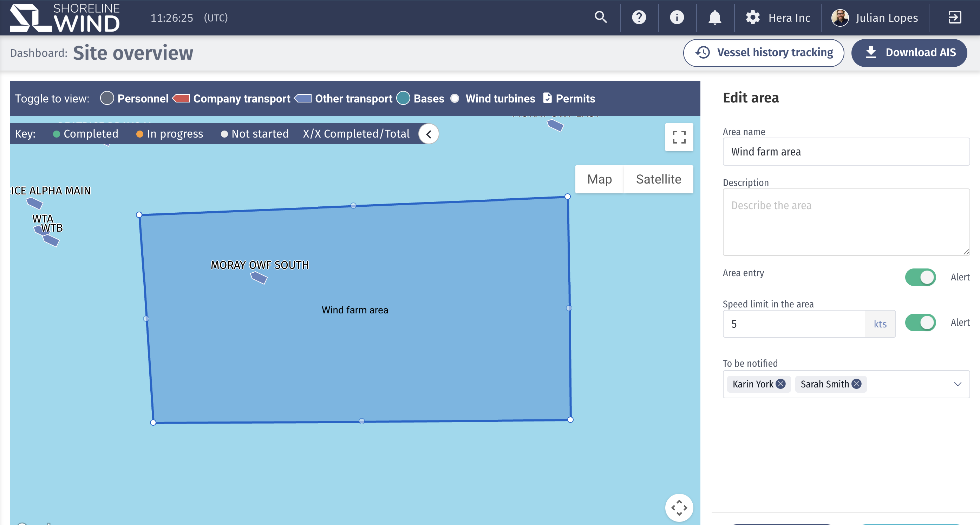
Task: Toggle the Bases layer on the map
Action: click(x=403, y=98)
